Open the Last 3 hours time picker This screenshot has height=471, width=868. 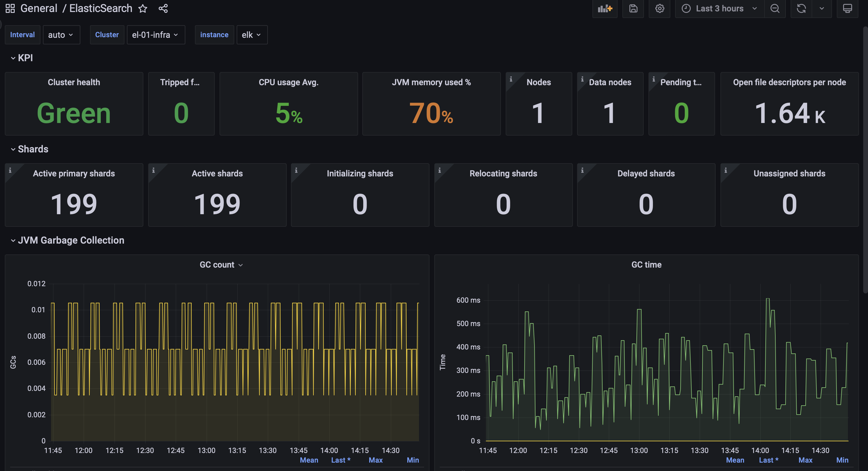point(719,8)
